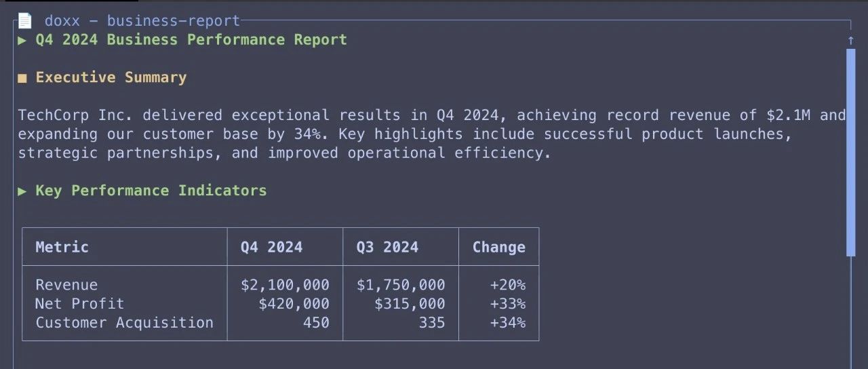This screenshot has width=868, height=369.
Task: Collapse the Key Performance Indicators triangle marker
Action: coord(22,191)
